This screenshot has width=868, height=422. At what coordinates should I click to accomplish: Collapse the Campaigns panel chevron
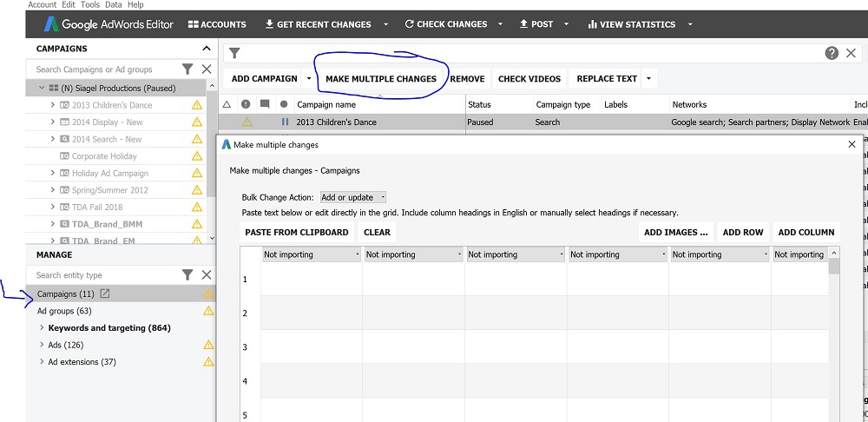click(x=206, y=49)
